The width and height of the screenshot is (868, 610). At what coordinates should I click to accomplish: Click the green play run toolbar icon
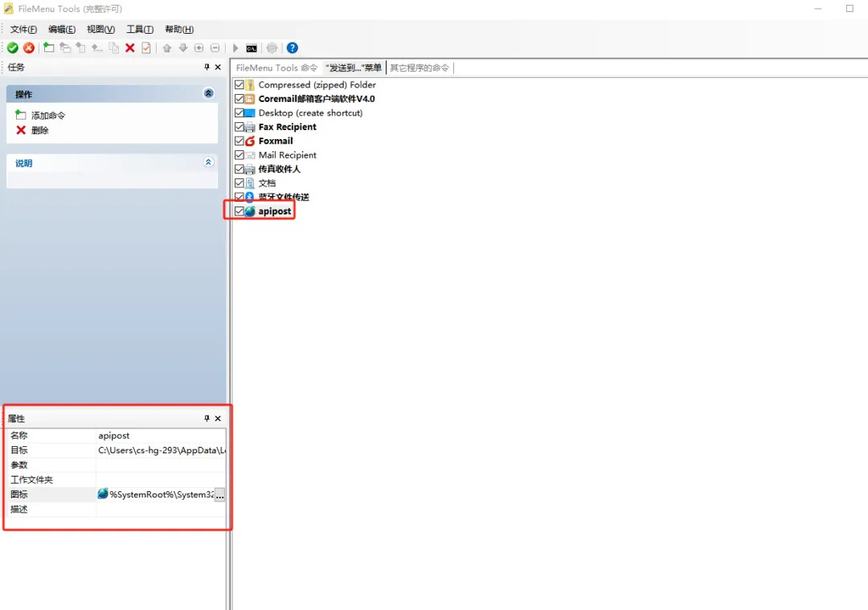(235, 47)
